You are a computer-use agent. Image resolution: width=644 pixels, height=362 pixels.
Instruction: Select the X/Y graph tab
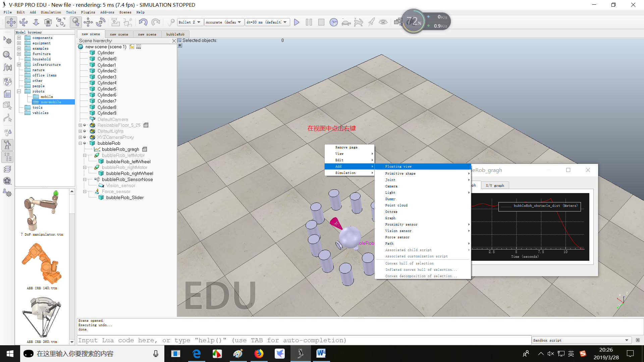click(x=495, y=185)
